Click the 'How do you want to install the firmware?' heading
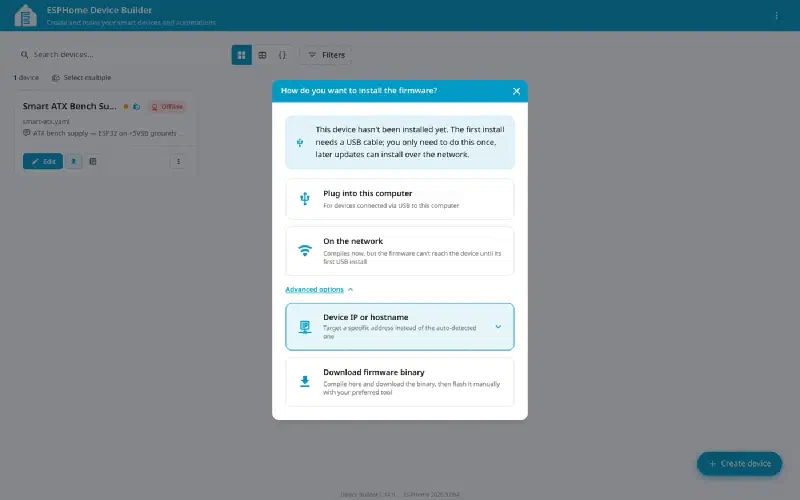Screen dimensions: 800x500 359,90
